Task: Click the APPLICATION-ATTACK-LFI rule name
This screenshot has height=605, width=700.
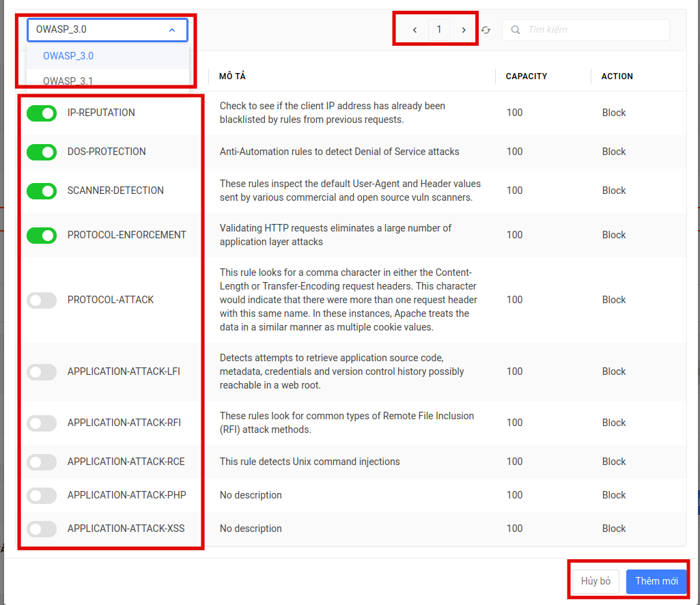Action: click(x=124, y=371)
